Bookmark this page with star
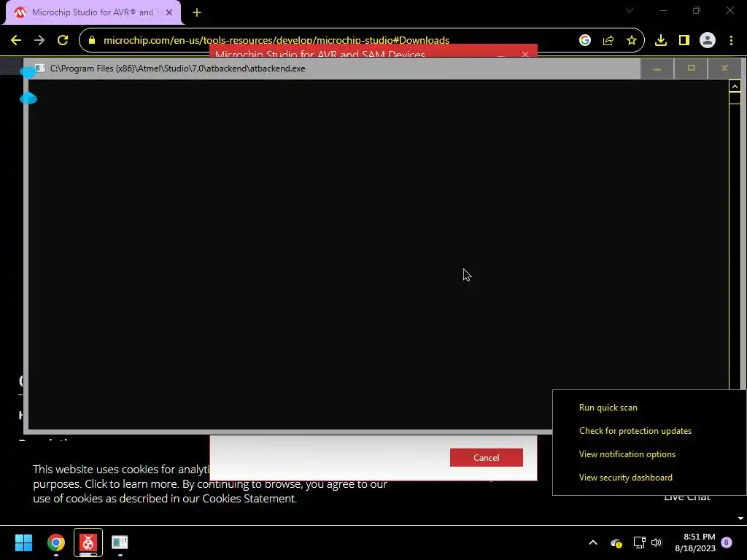This screenshot has width=747, height=560. tap(632, 41)
